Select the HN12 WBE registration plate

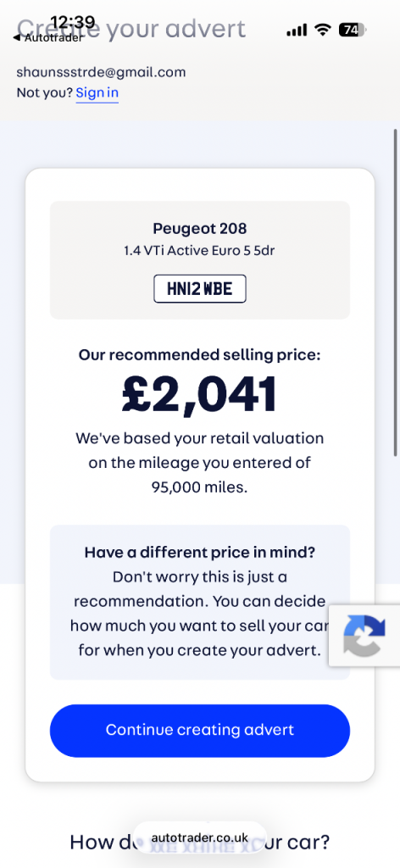pyautogui.click(x=200, y=288)
